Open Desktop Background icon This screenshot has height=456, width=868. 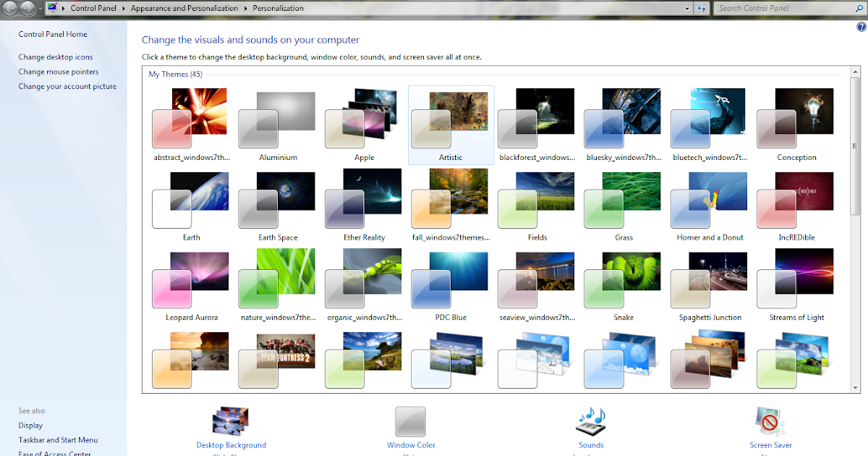point(231,421)
